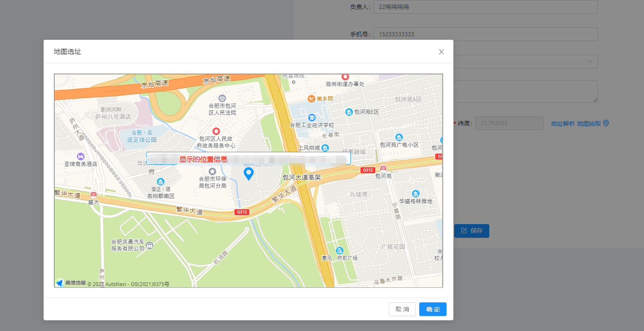Click the metro icon at 包河苑 station
644x331 pixels.
tap(384, 168)
